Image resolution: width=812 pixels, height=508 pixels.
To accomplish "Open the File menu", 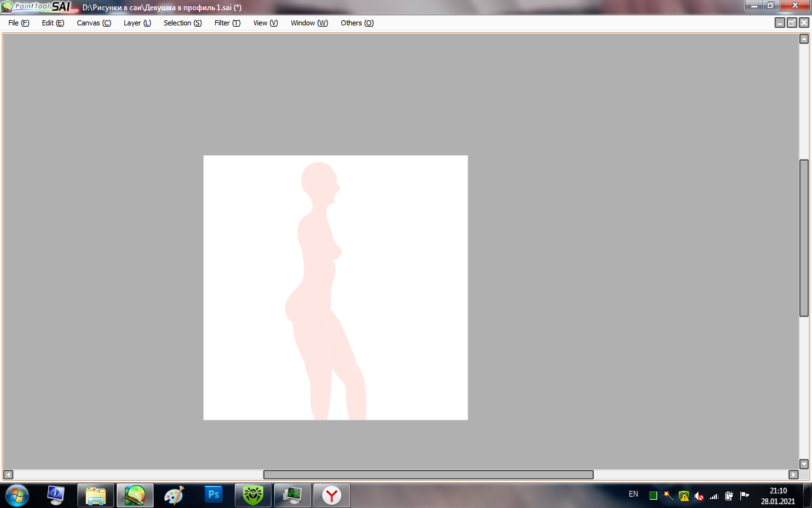I will [x=18, y=23].
